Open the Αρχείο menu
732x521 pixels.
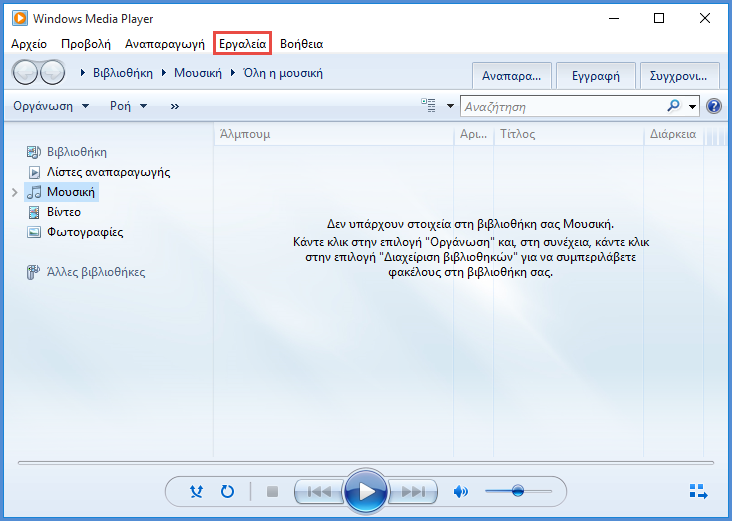tap(29, 44)
